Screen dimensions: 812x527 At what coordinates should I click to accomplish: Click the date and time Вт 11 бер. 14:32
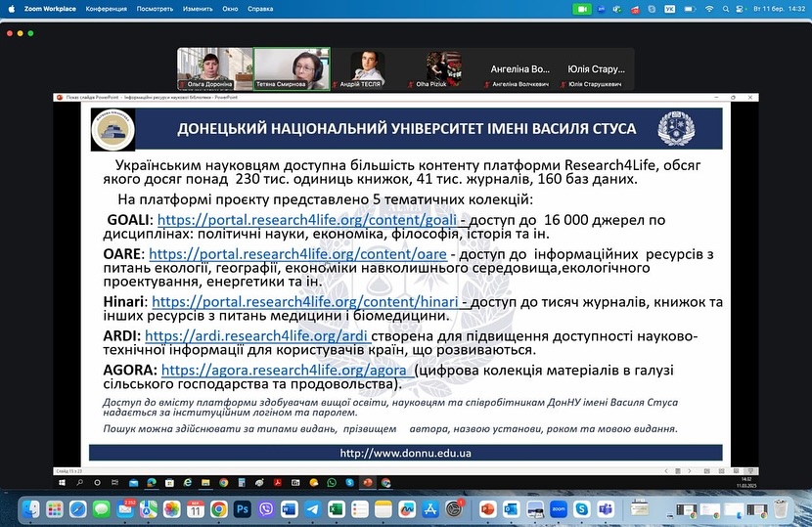click(x=779, y=9)
